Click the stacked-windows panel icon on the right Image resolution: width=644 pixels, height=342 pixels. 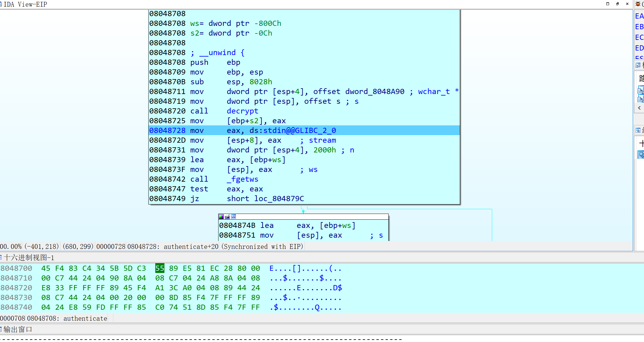(x=638, y=131)
